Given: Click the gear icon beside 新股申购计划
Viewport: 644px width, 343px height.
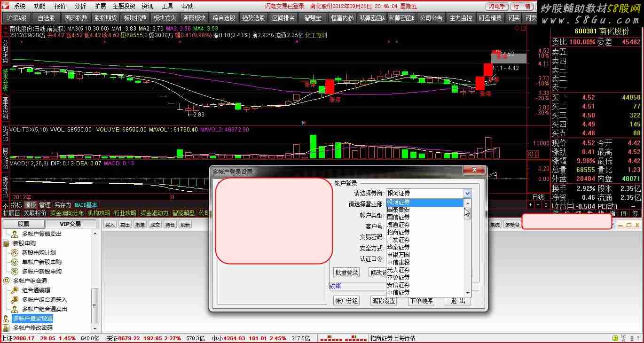Looking at the screenshot, I should (15, 253).
